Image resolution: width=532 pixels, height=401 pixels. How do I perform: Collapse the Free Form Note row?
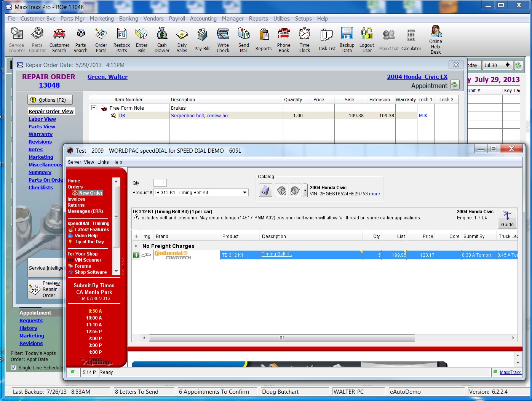pos(94,108)
